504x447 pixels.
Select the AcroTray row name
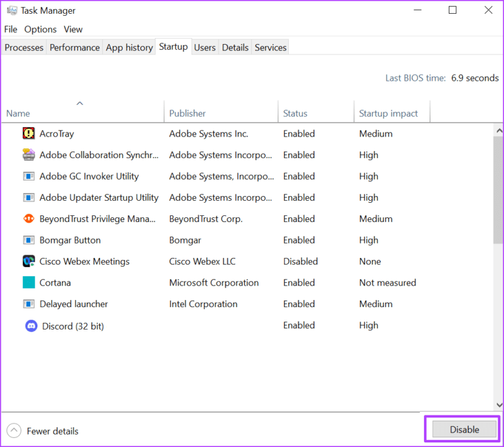click(56, 133)
